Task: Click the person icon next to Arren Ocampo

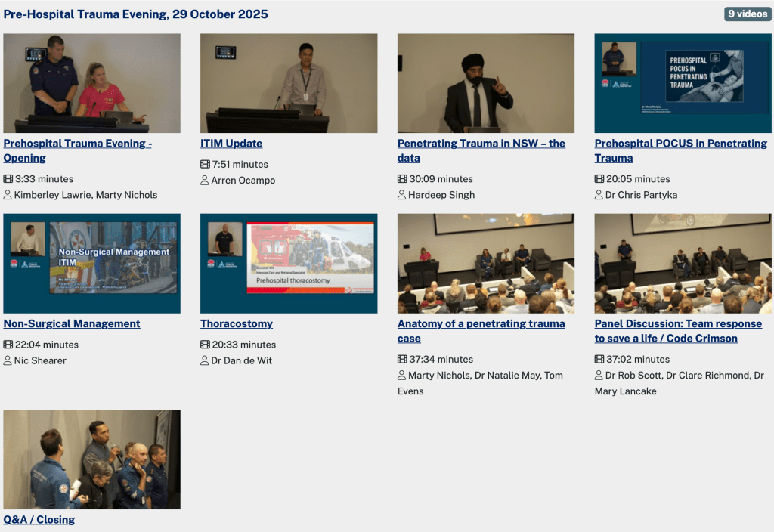Action: click(205, 181)
